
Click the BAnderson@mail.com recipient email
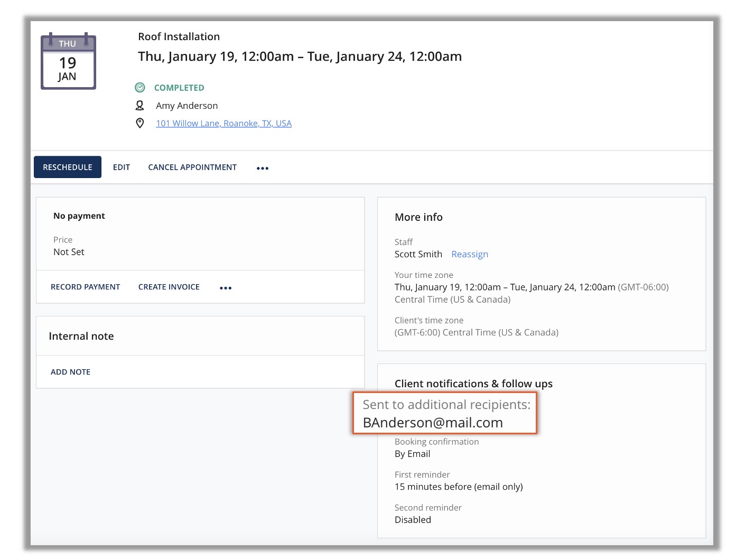(x=433, y=423)
